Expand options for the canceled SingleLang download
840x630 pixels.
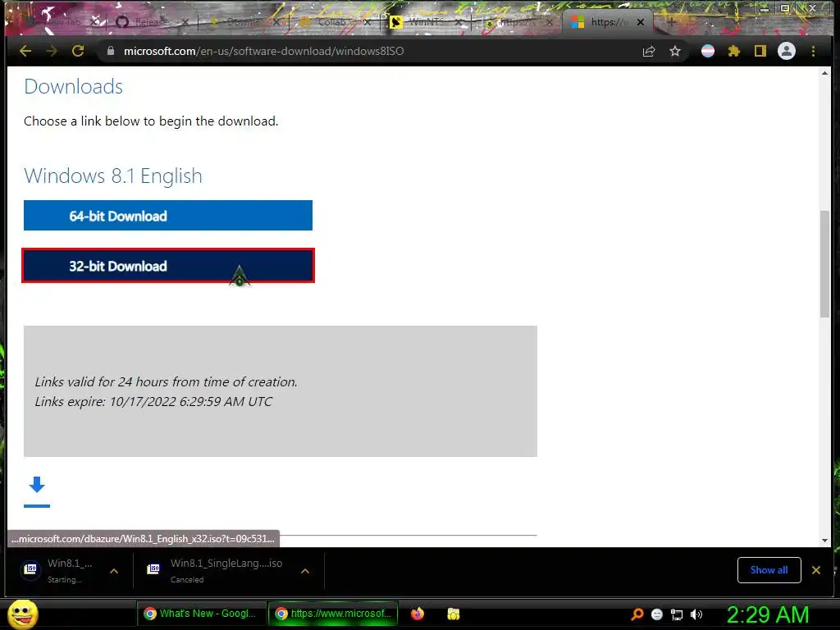coord(305,571)
